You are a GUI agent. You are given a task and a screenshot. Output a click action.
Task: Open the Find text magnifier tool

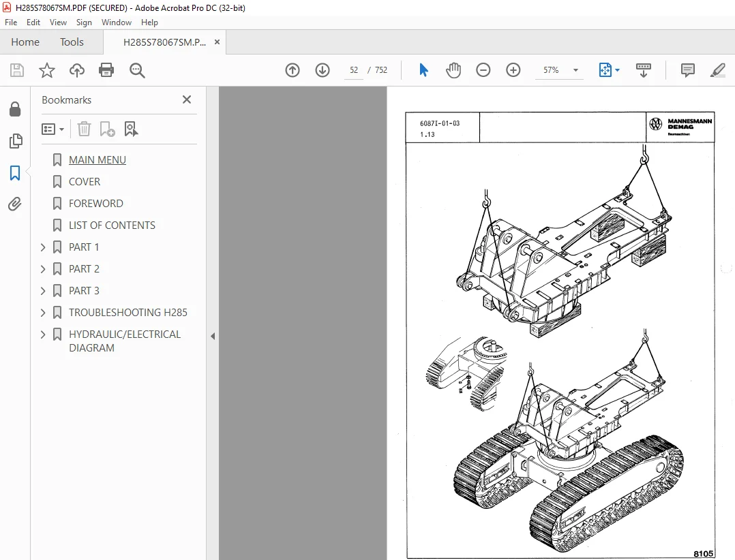click(137, 70)
